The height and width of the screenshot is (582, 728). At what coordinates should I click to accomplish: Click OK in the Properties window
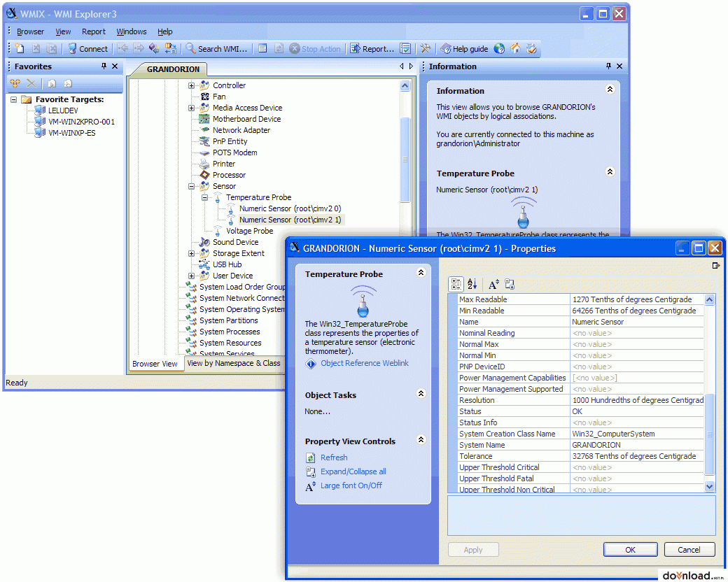click(630, 550)
